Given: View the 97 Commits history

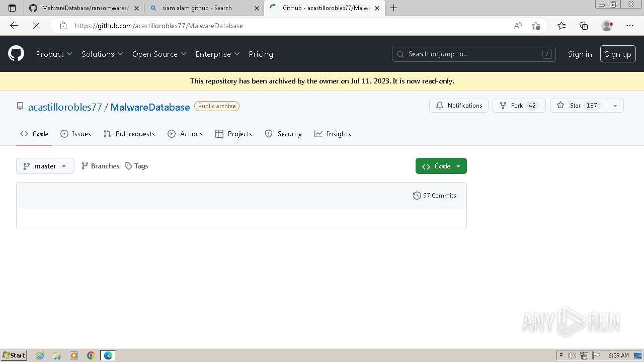Looking at the screenshot, I should pyautogui.click(x=435, y=196).
